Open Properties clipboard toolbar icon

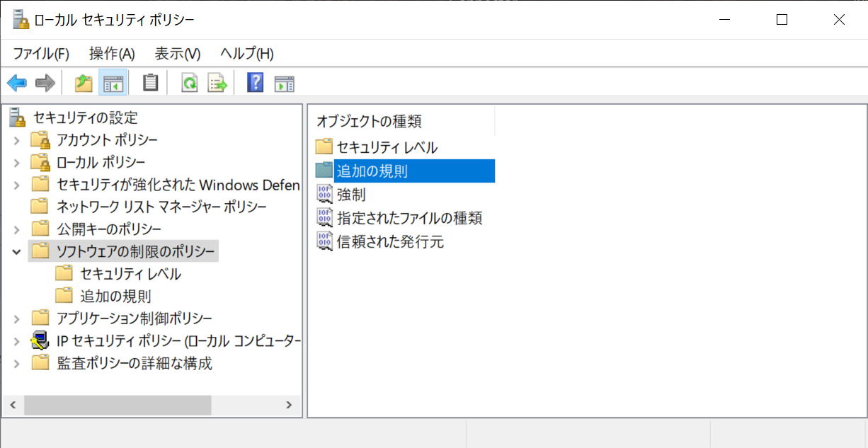click(x=150, y=83)
